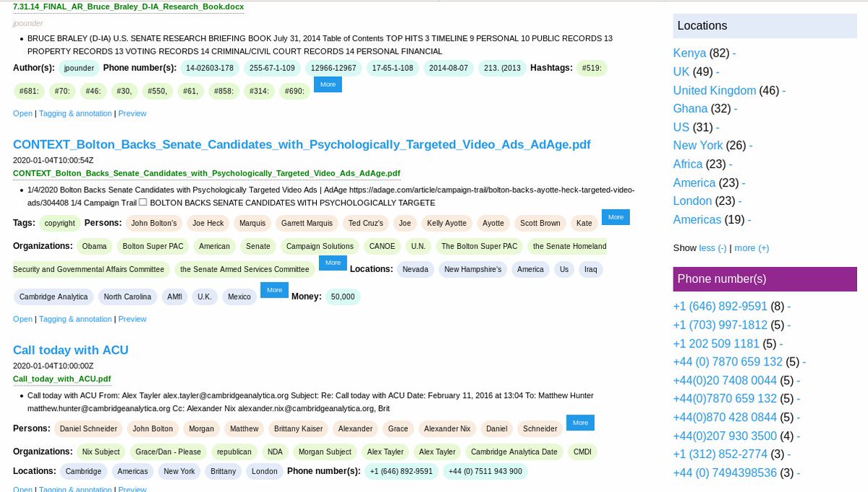The width and height of the screenshot is (868, 492).
Task: Filter by phone +44(0)870 428 0844
Action: click(x=725, y=417)
